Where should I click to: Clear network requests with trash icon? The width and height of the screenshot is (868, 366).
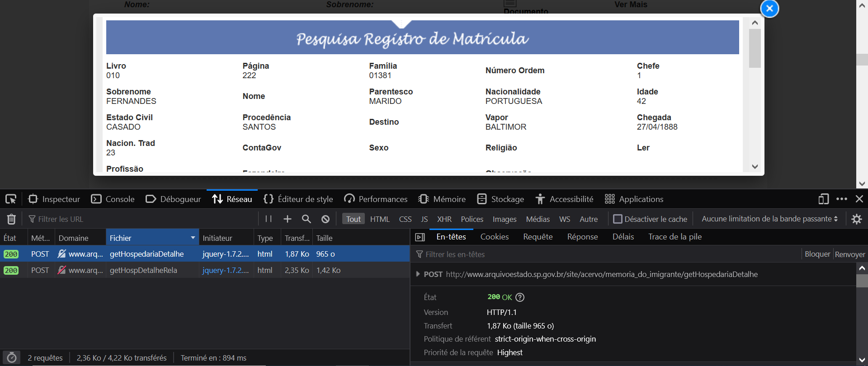click(x=11, y=219)
